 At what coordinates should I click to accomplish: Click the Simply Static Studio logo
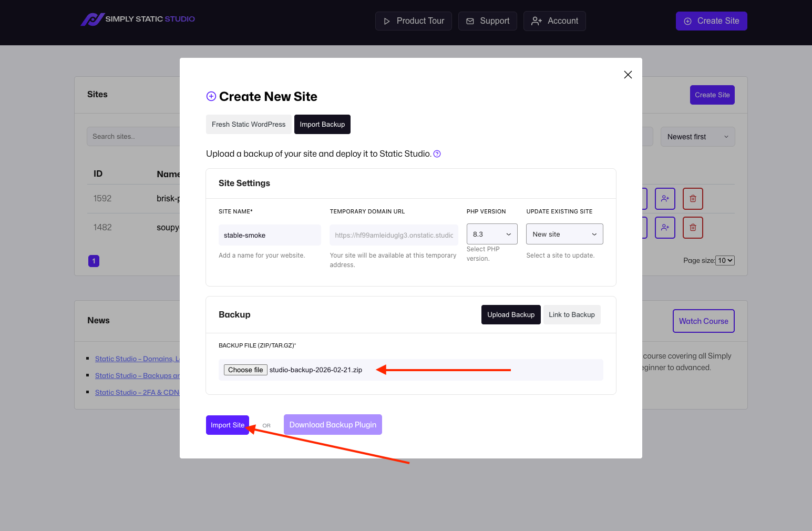138,19
